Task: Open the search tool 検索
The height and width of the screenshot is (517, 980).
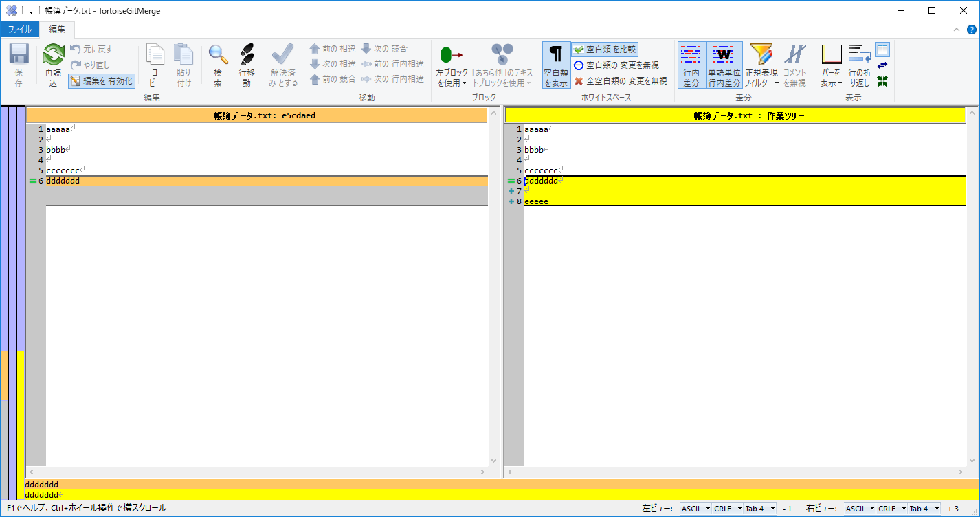Action: pos(217,62)
